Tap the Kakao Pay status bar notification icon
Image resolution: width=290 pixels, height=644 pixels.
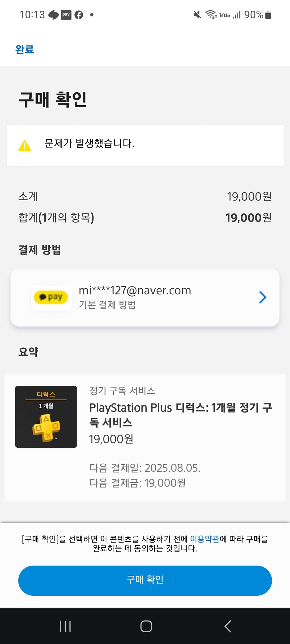66,14
